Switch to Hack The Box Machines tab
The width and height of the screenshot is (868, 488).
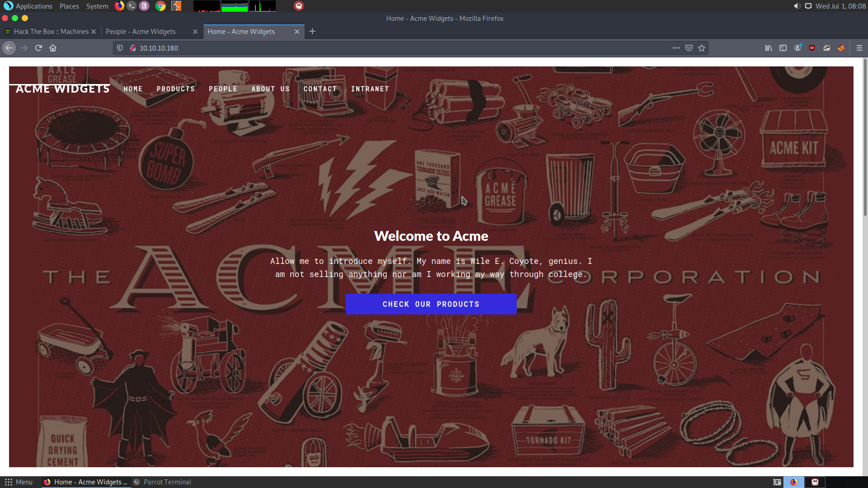pos(51,32)
